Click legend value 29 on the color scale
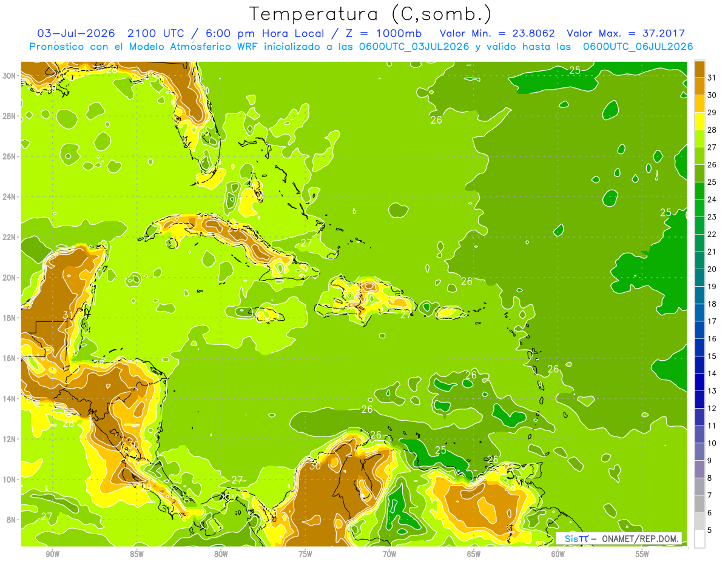This screenshot has width=728, height=562. pyautogui.click(x=712, y=113)
